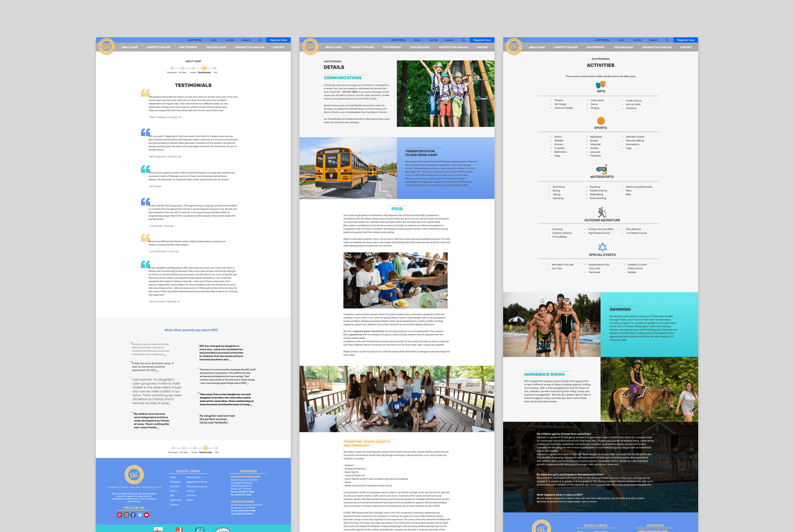The height and width of the screenshot is (532, 794).
Task: Open the Twitter icon under Follow Us
Action: tap(140, 515)
